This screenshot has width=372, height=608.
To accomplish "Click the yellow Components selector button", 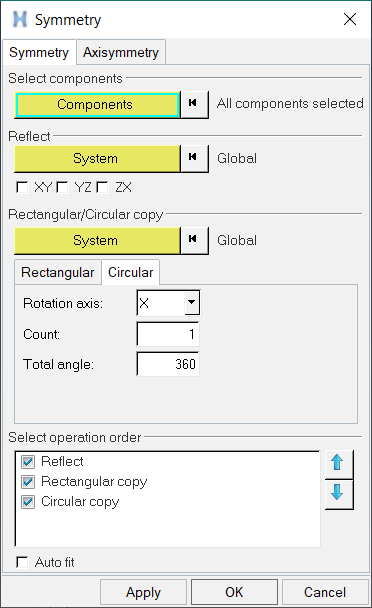I will [x=97, y=105].
